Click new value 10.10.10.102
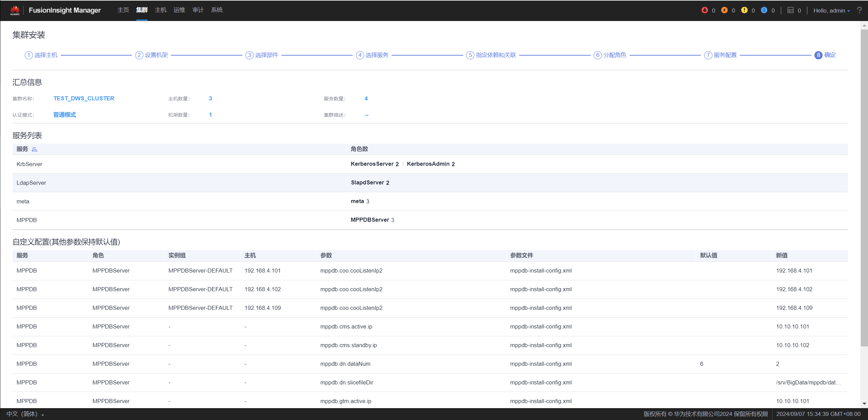The width and height of the screenshot is (868, 420). point(792,345)
